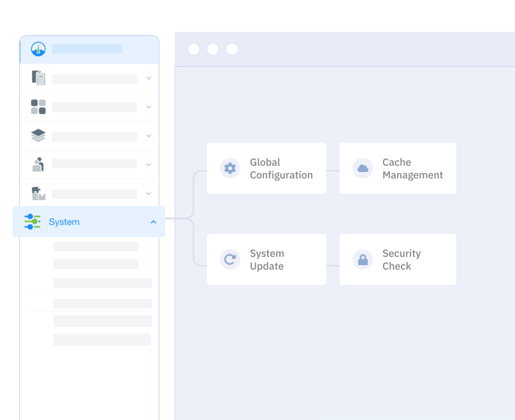
Task: Select the user person sidebar icon
Action: 38,164
